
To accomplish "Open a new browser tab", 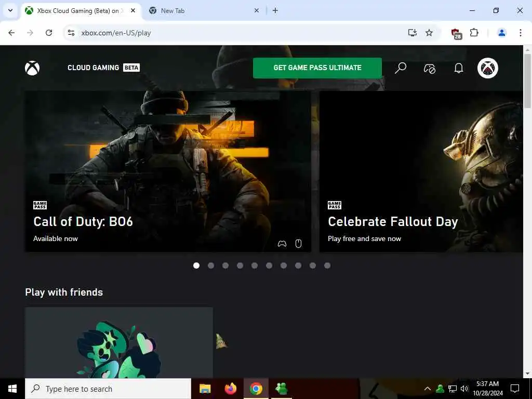I will point(275,10).
